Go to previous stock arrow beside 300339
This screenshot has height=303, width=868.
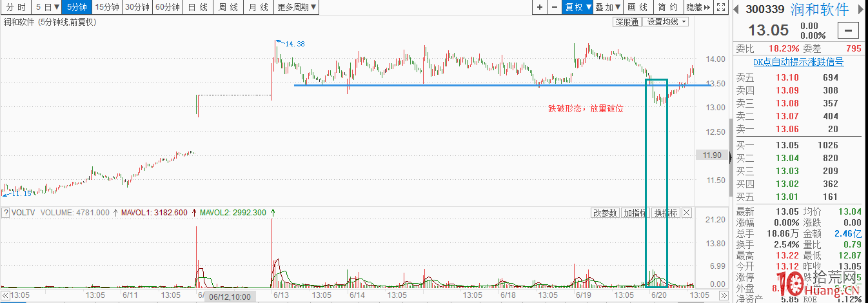[x=737, y=9]
